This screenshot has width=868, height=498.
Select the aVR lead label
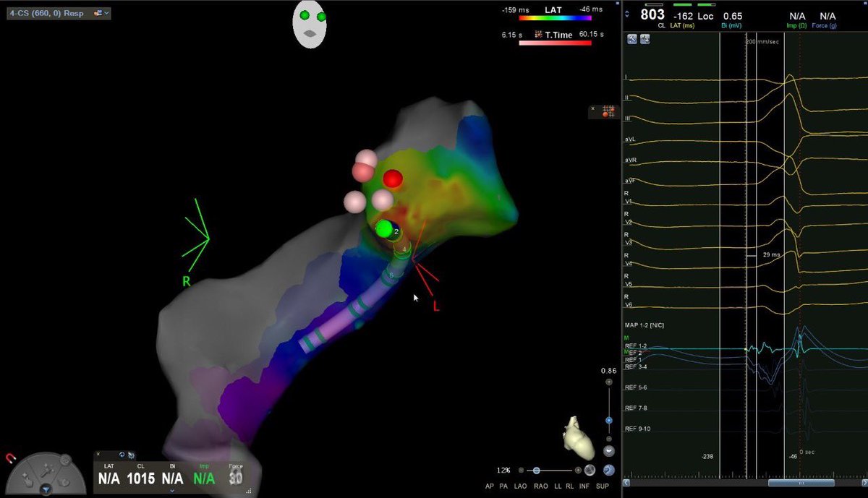[631, 160]
